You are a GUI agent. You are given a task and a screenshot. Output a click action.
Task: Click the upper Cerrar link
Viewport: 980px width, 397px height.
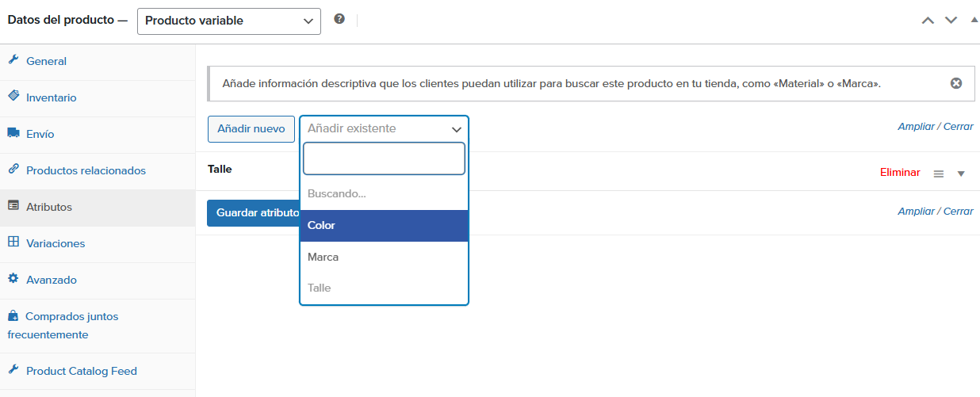pyautogui.click(x=959, y=126)
